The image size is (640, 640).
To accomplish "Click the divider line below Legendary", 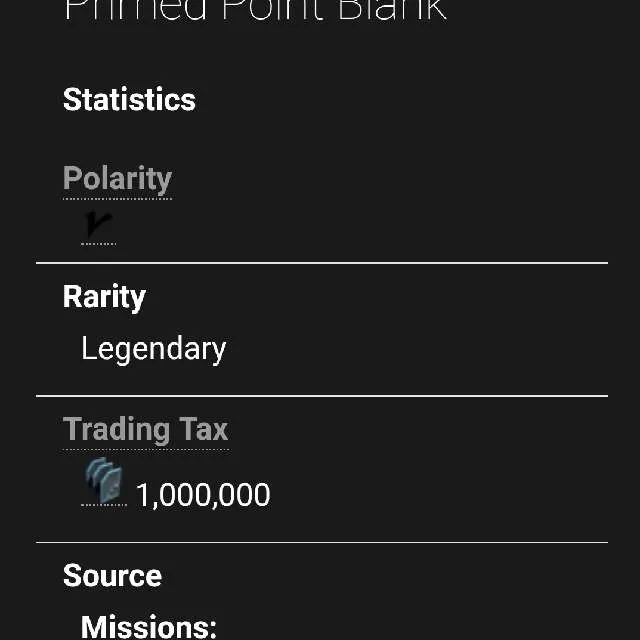I will coord(321,396).
